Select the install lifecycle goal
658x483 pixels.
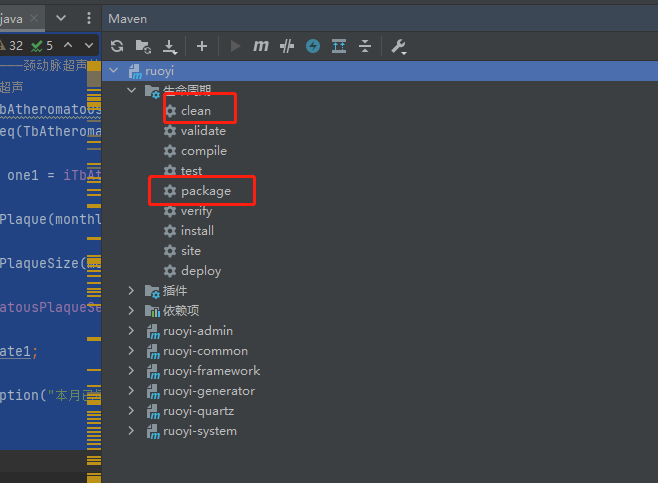(x=197, y=231)
